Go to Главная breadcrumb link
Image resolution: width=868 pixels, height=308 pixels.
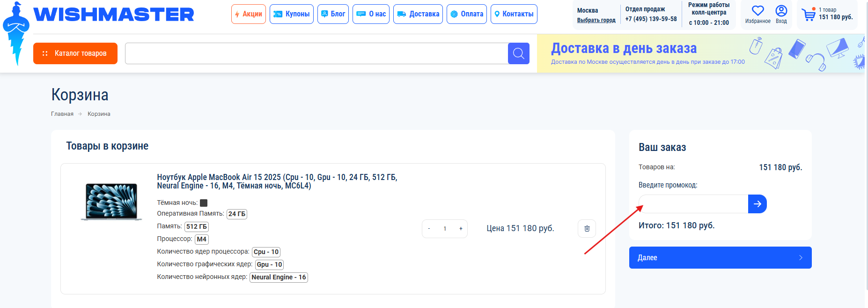point(62,114)
